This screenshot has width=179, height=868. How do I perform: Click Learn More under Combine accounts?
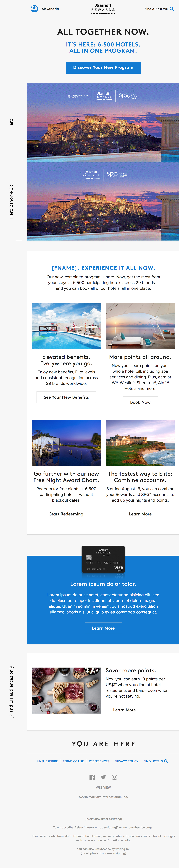pos(140,514)
